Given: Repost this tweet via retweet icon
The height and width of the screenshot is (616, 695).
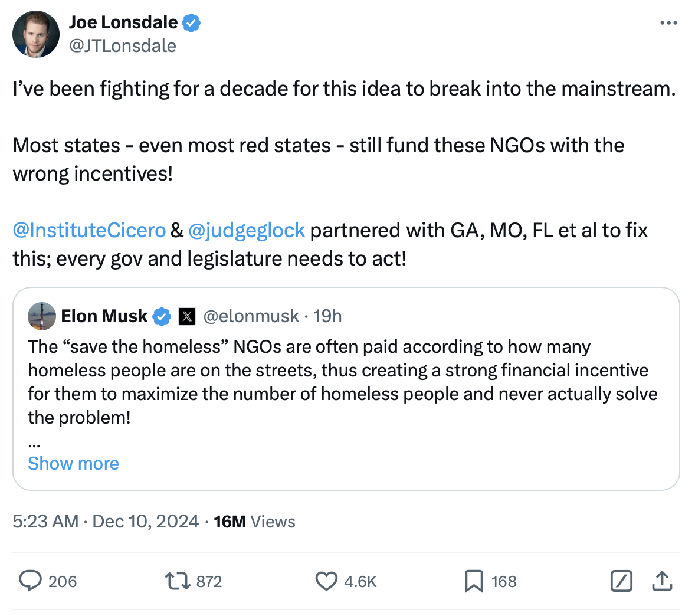Looking at the screenshot, I should coord(177,581).
